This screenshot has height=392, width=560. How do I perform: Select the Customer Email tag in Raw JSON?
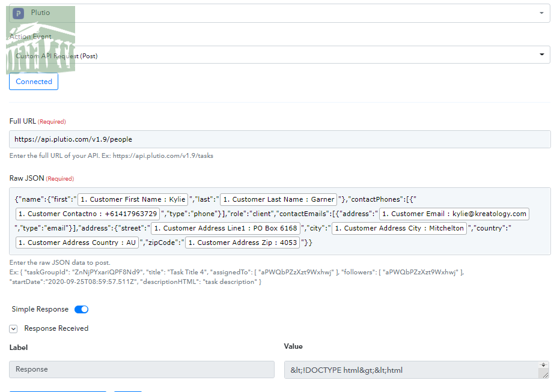coord(454,214)
